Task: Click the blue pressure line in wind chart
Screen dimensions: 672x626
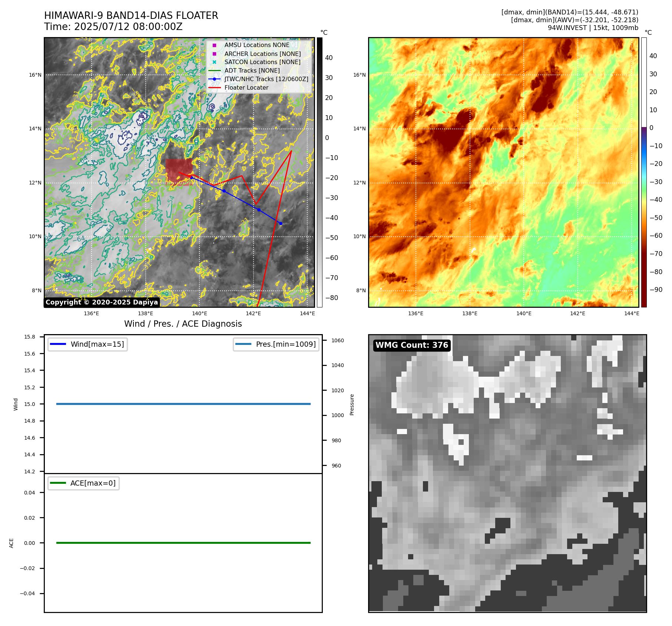Action: 183,404
